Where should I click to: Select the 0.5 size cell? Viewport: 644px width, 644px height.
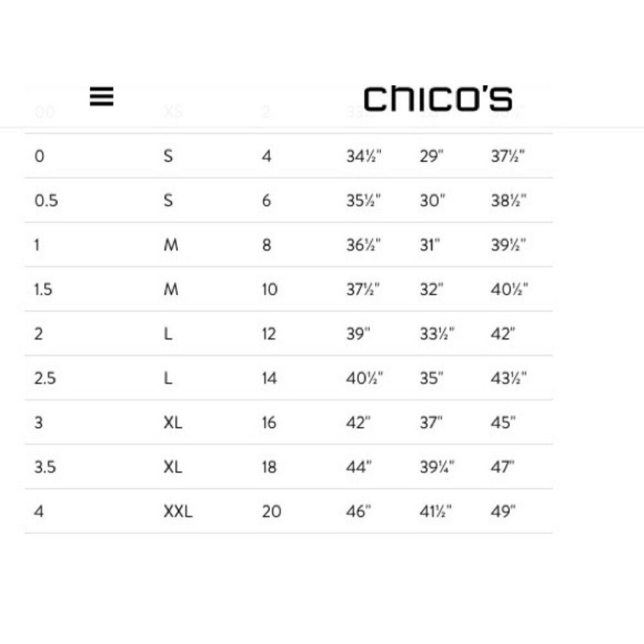point(46,201)
